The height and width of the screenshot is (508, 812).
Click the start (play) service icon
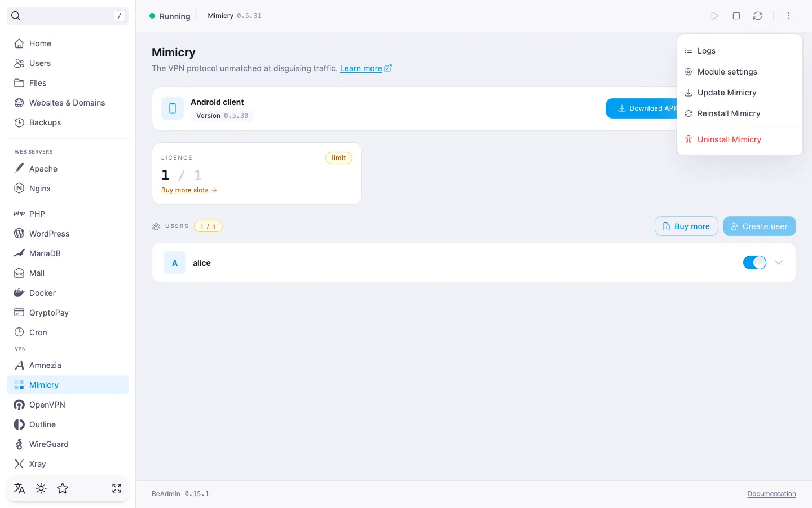click(x=715, y=16)
